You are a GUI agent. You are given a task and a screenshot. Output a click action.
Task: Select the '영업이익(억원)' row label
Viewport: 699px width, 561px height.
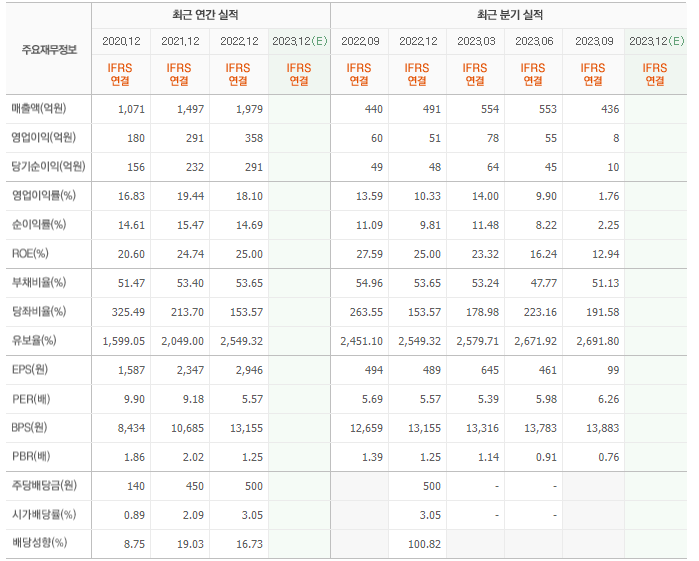pyautogui.click(x=44, y=137)
